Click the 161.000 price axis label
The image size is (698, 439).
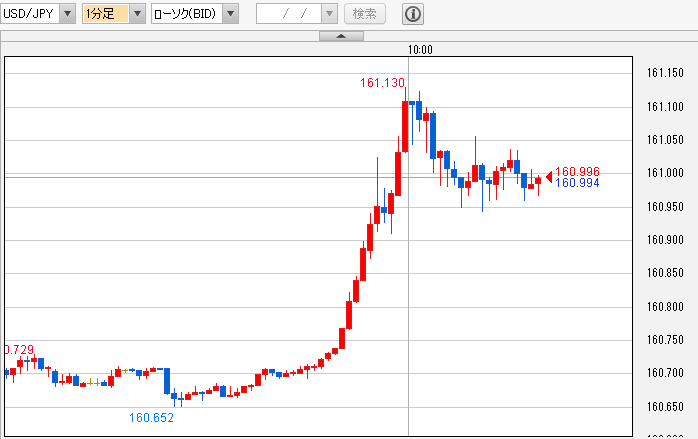point(665,173)
